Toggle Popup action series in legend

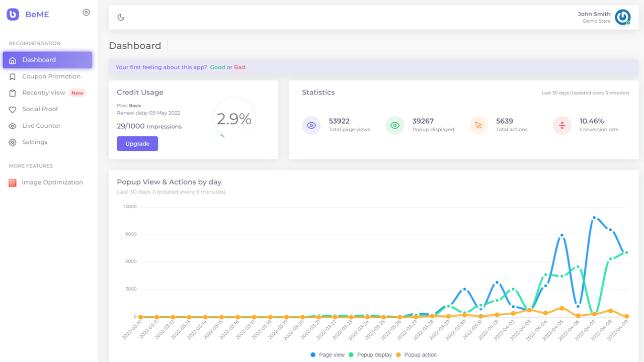416,355
